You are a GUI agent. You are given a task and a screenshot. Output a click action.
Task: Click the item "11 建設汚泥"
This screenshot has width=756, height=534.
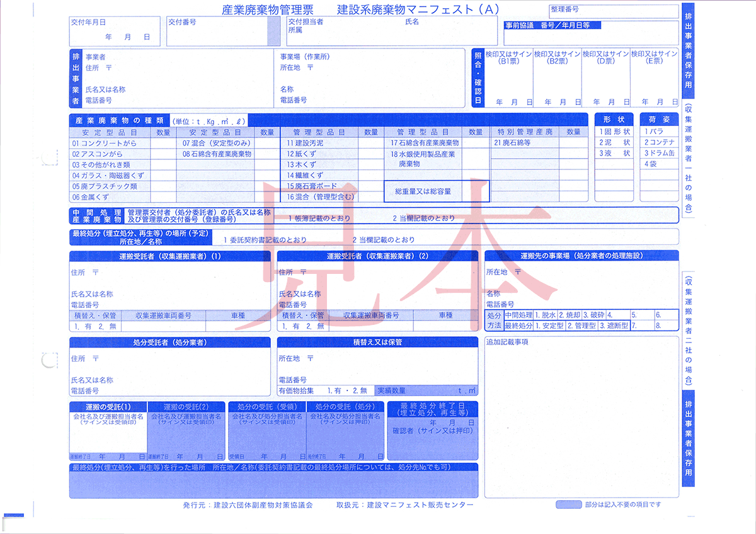click(x=306, y=144)
